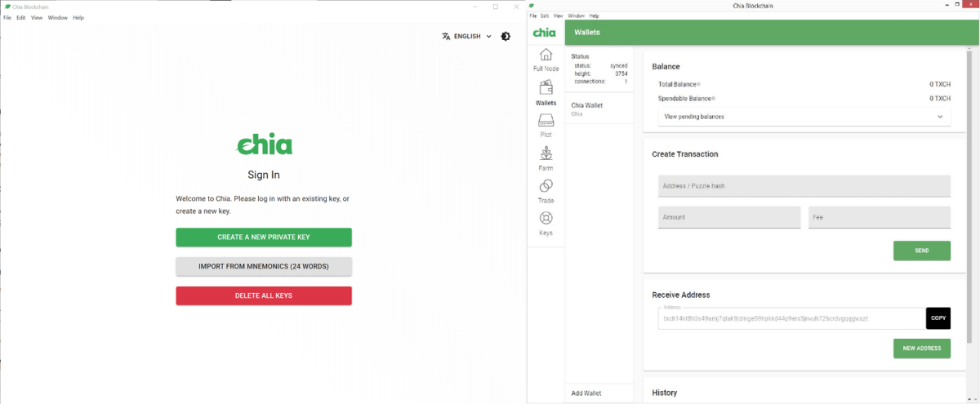980x404 pixels.
Task: Open Edit menu in Sign In window
Action: 21,17
